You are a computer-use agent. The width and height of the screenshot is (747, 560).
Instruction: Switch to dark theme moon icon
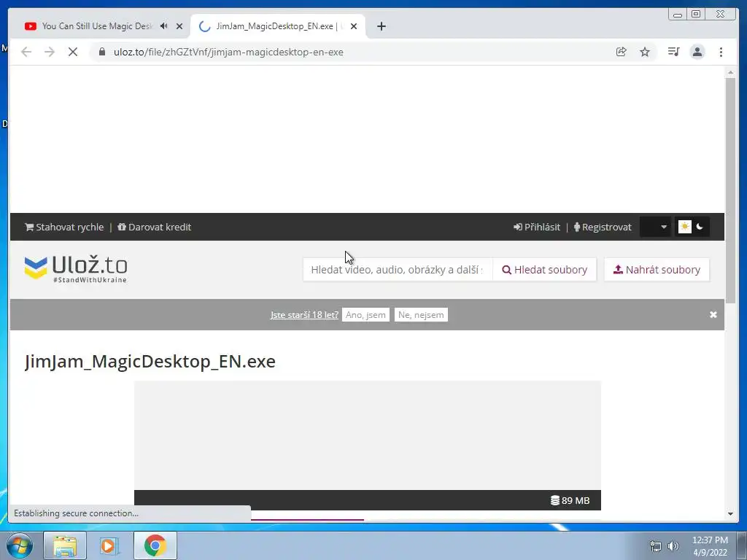point(700,227)
